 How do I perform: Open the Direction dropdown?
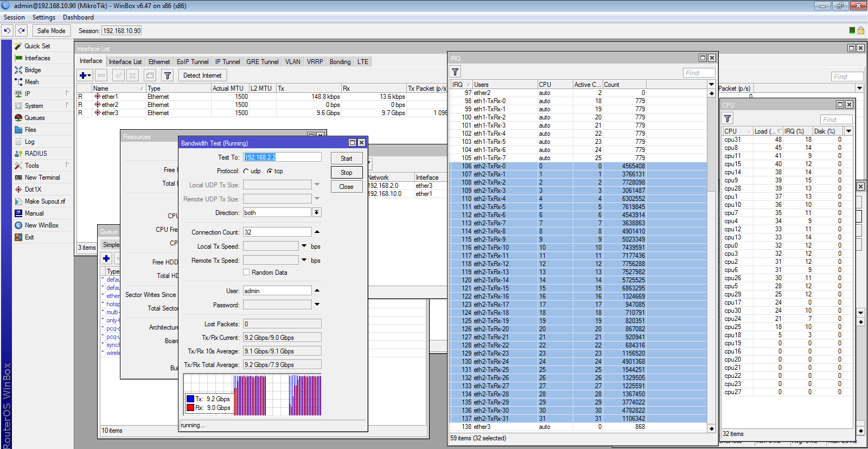(x=317, y=213)
